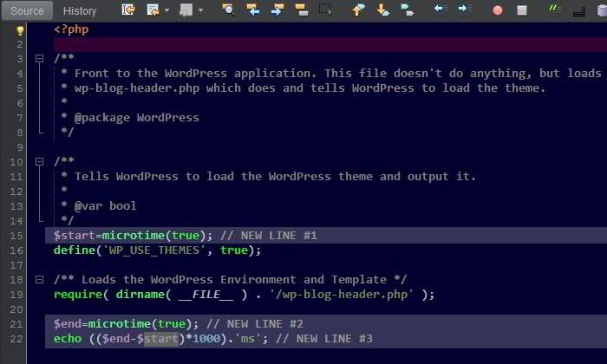607x364 pixels.
Task: Collapse the comment fold at line 10
Action: 39,161
